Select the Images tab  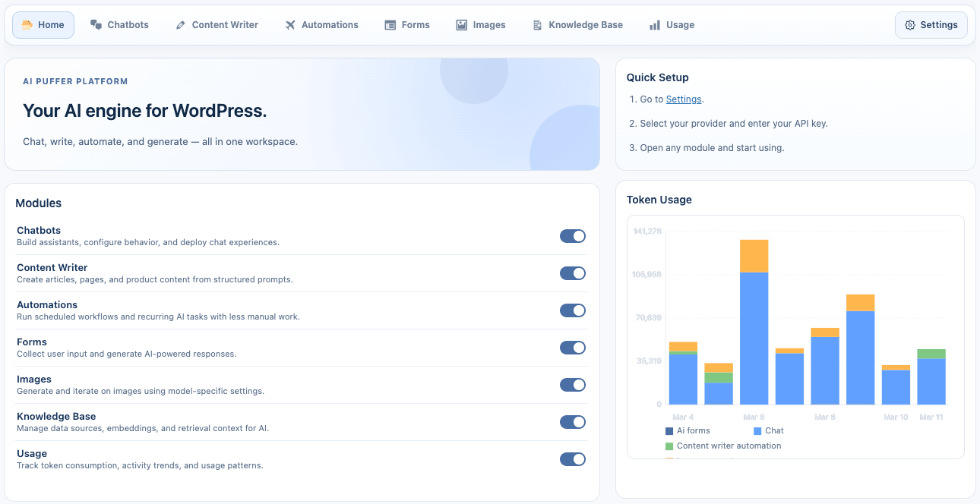(481, 25)
